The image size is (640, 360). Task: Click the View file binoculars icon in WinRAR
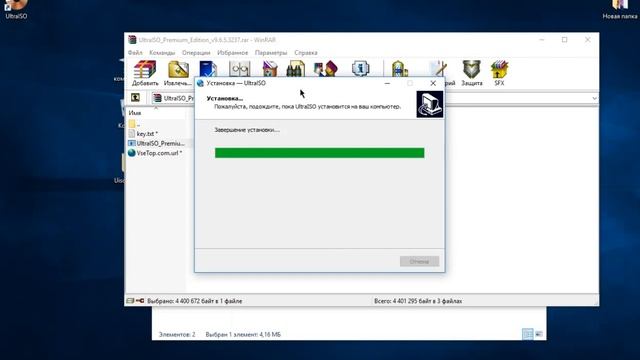(240, 69)
